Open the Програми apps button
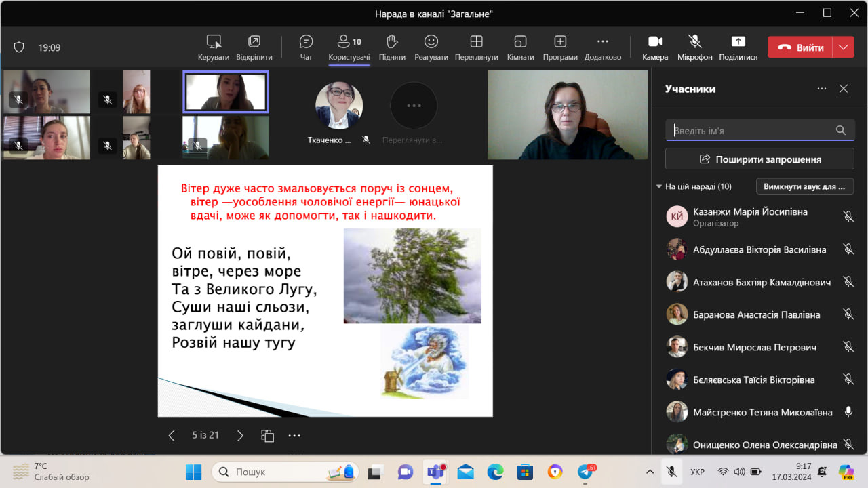The height and width of the screenshot is (488, 868). click(x=560, y=47)
